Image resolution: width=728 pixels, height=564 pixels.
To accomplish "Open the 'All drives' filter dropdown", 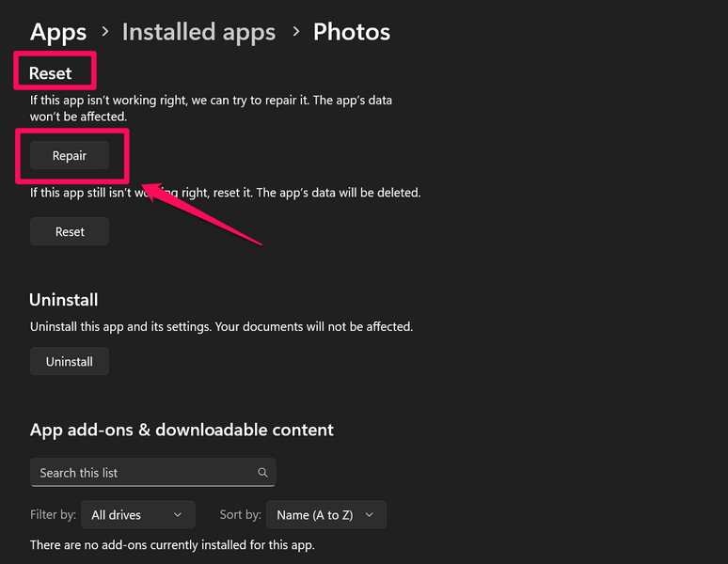I will (137, 514).
